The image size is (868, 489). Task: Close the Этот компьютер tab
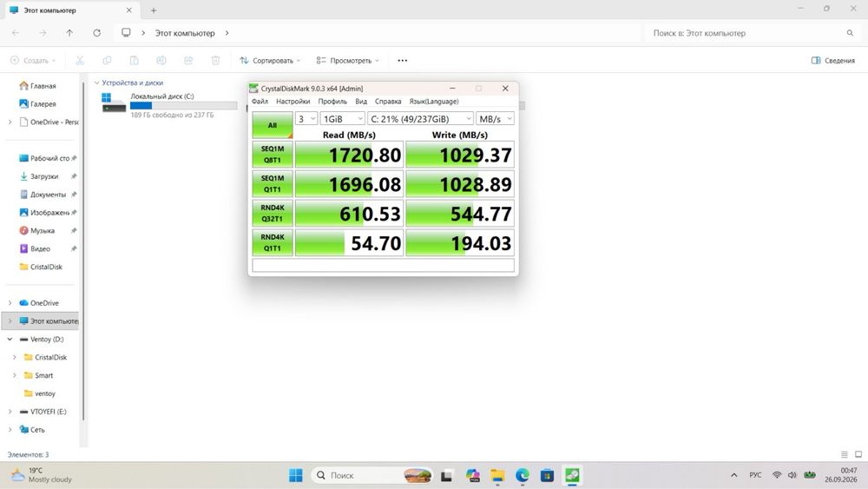coord(128,10)
